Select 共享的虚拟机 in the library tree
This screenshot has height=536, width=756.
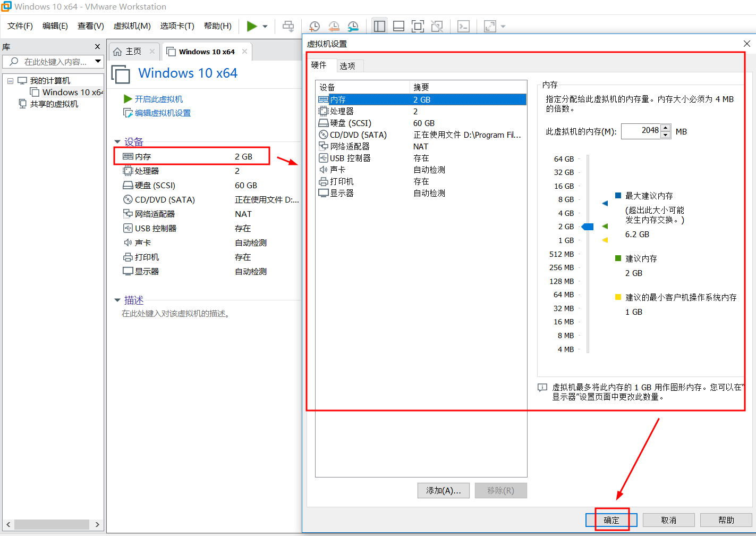tap(54, 104)
